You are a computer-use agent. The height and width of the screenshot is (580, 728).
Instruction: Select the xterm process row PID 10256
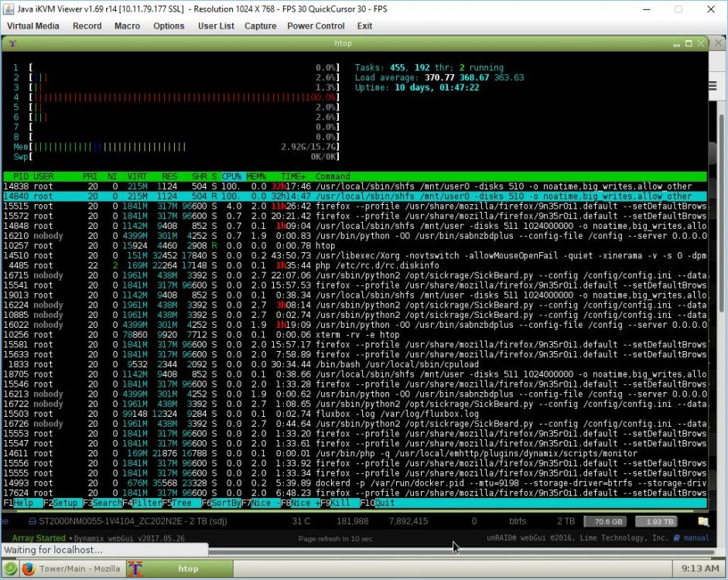(x=354, y=335)
